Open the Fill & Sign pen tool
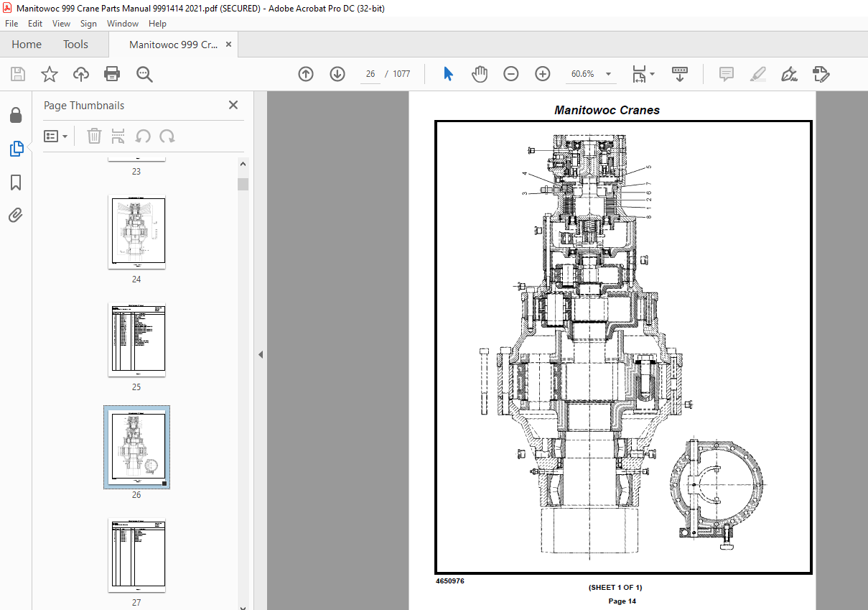 click(x=789, y=74)
